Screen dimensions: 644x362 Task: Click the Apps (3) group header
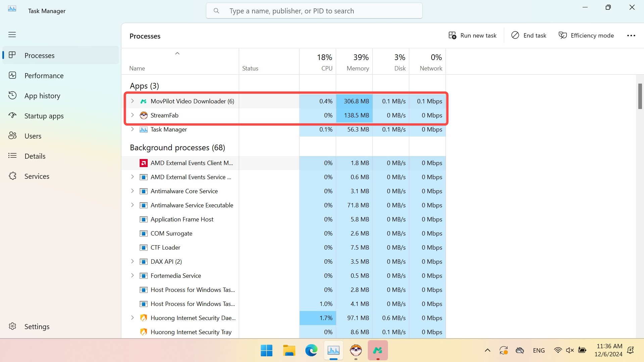pyautogui.click(x=144, y=86)
